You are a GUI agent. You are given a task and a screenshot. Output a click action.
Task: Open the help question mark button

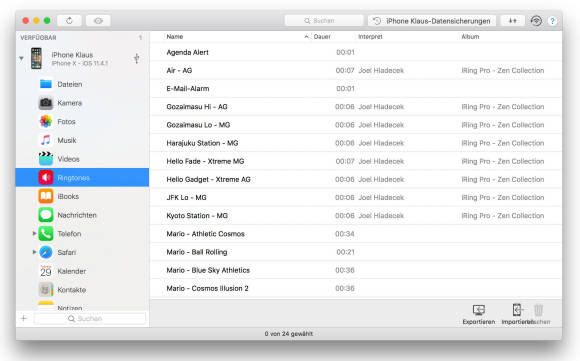(552, 21)
